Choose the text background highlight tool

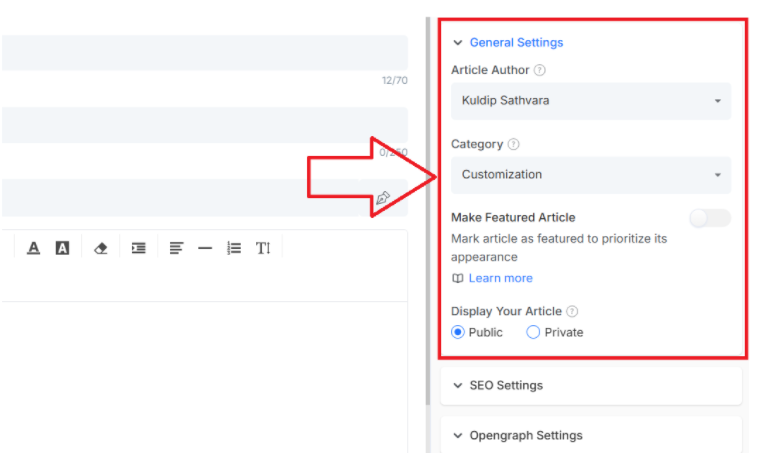(x=62, y=248)
